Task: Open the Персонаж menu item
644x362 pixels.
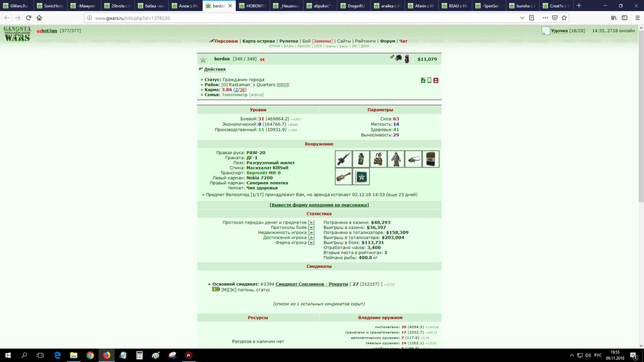Action: point(226,41)
